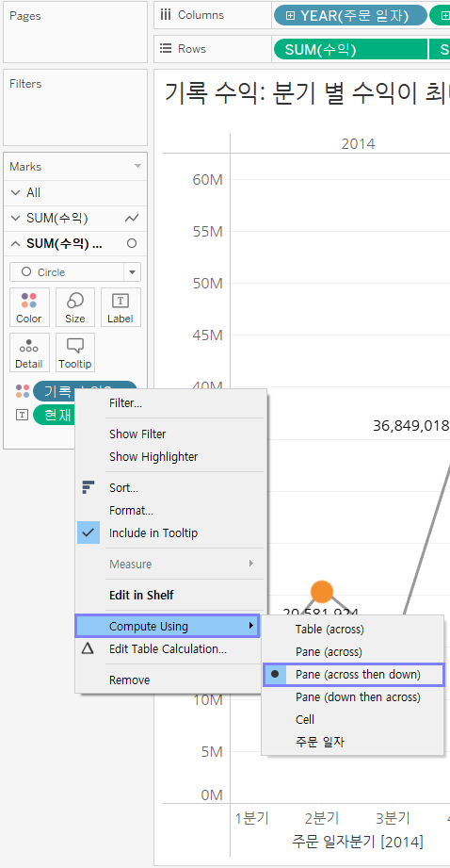This screenshot has height=868, width=450.
Task: Open the Color mark card
Action: coord(29,308)
